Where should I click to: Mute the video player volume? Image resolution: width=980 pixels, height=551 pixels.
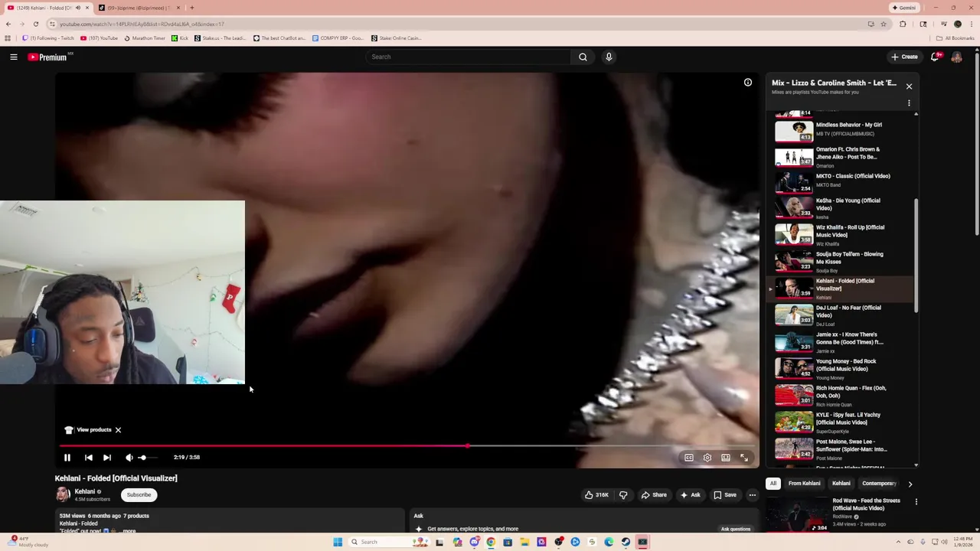click(129, 458)
